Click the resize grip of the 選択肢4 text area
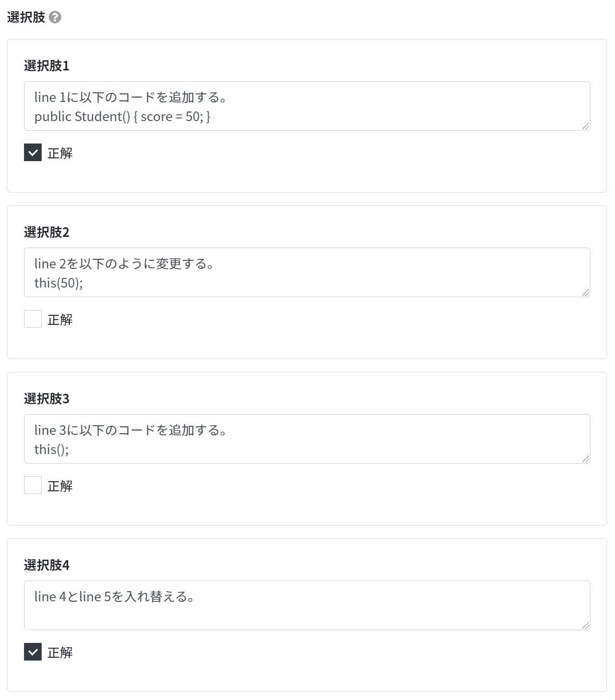615x700 pixels. coord(586,625)
